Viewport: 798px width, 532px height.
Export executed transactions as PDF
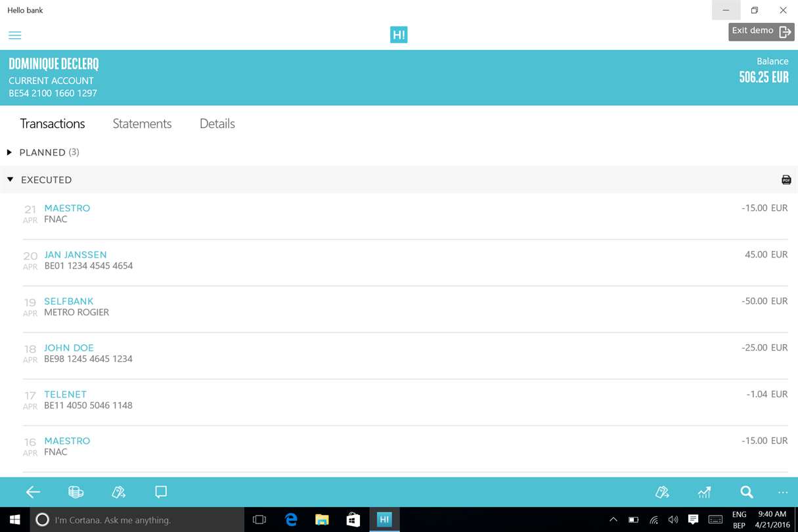(786, 180)
